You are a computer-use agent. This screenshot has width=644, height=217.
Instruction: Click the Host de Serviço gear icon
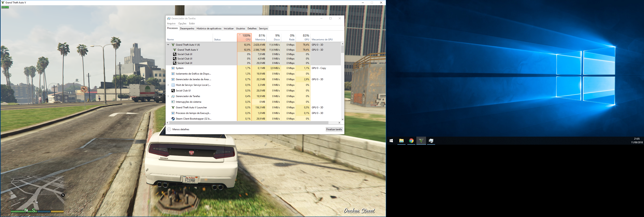click(x=173, y=85)
